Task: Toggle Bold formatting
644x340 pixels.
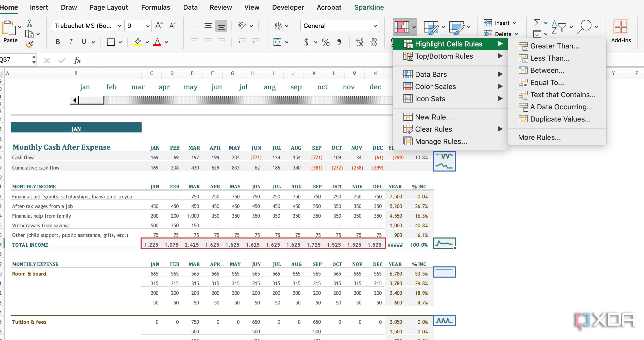Action: tap(58, 42)
